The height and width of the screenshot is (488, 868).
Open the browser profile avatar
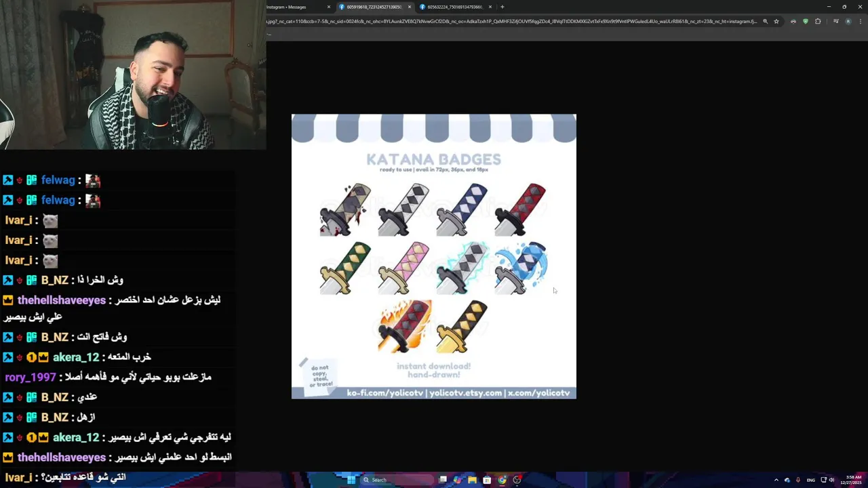(848, 21)
